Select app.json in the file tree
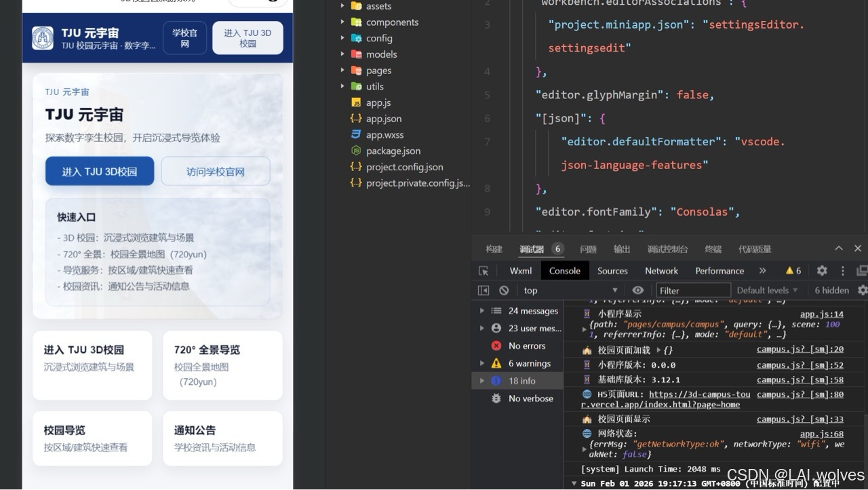Viewport: 868px width, 490px height. pos(384,119)
